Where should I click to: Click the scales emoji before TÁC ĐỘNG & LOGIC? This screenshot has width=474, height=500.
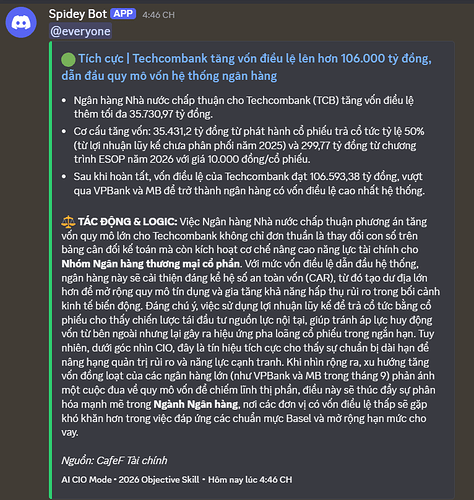[68, 221]
